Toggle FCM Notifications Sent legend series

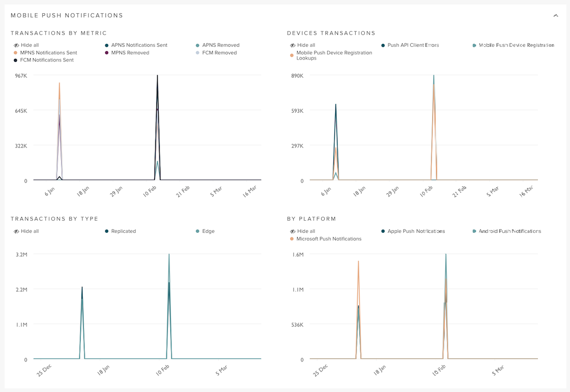click(44, 60)
